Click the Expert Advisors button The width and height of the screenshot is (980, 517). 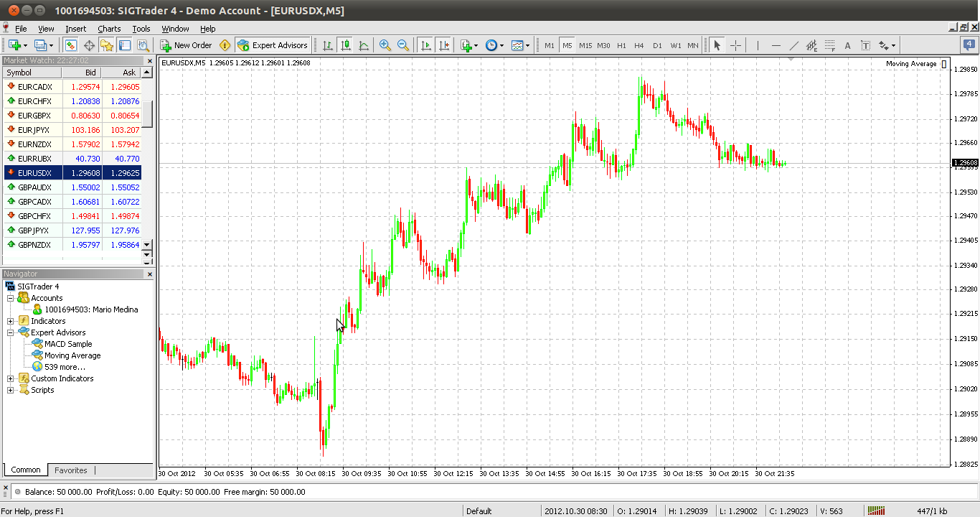(273, 45)
